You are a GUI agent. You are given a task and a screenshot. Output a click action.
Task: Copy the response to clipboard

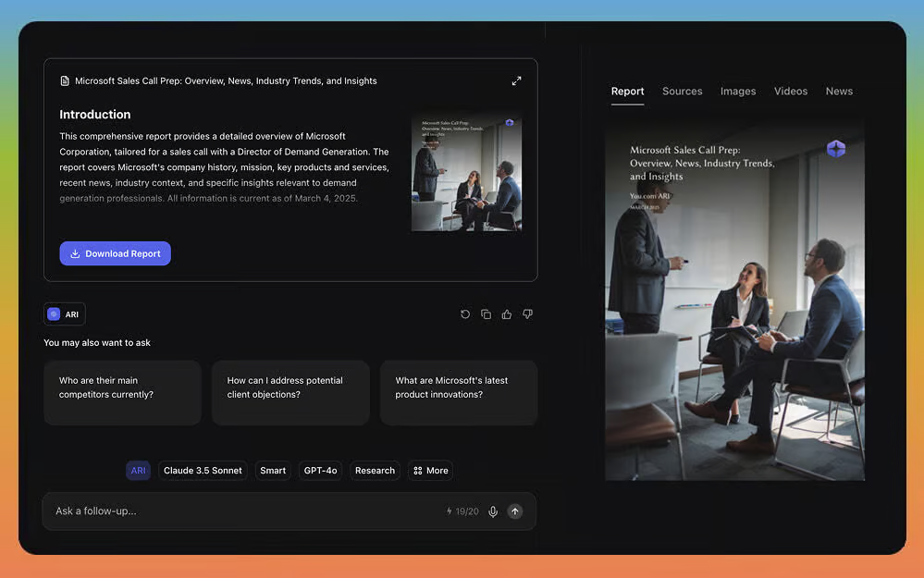click(486, 314)
